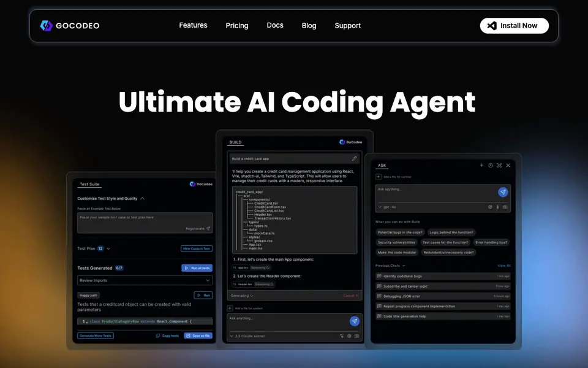Click the Happy path tag
This screenshot has width=588, height=368.
88,295
